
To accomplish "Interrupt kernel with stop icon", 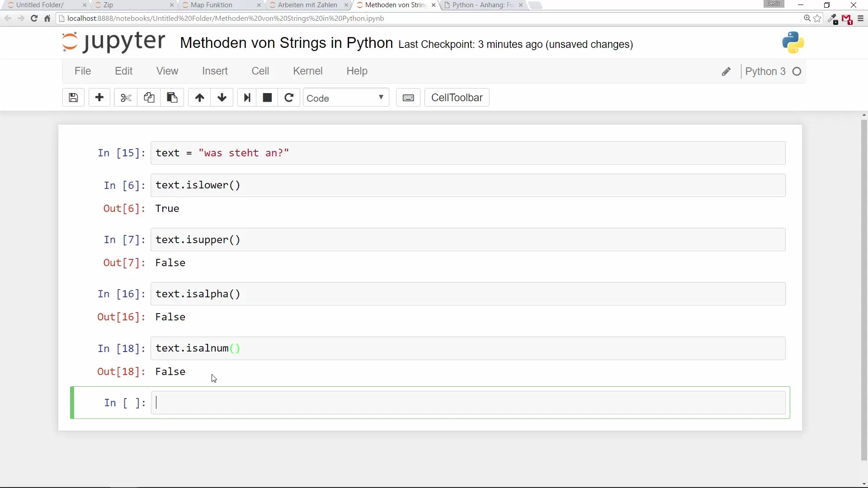I will tap(267, 98).
